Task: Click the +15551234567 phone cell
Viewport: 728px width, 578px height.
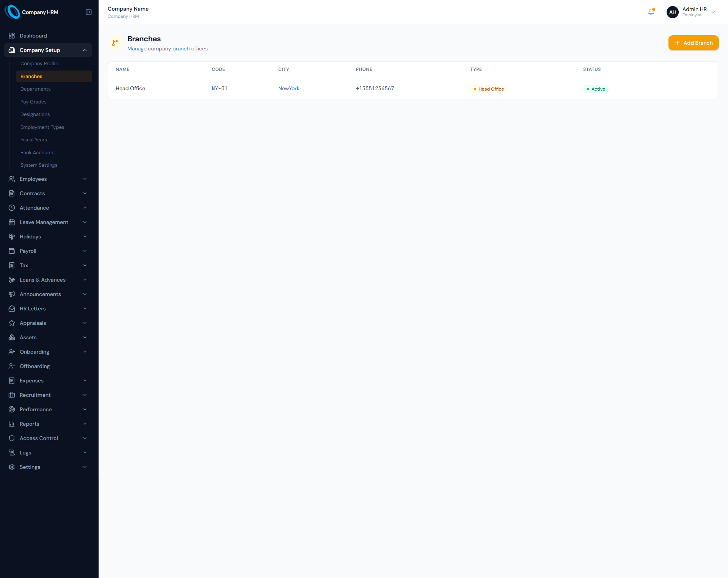Action: pyautogui.click(x=375, y=88)
